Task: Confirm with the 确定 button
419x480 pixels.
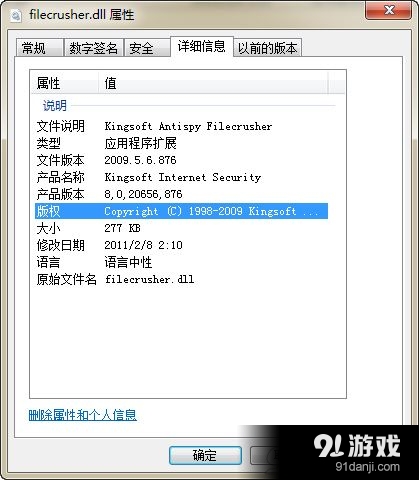Action: point(205,455)
